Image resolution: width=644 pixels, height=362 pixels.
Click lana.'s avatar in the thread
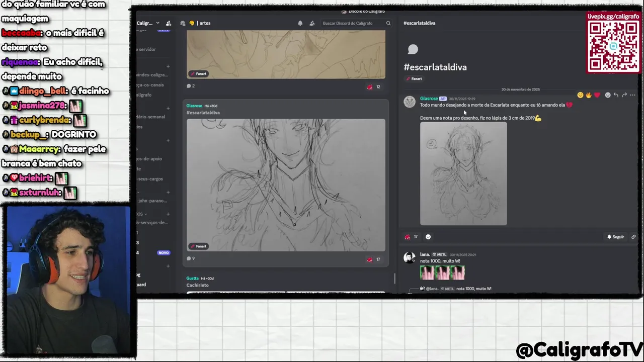tap(410, 257)
